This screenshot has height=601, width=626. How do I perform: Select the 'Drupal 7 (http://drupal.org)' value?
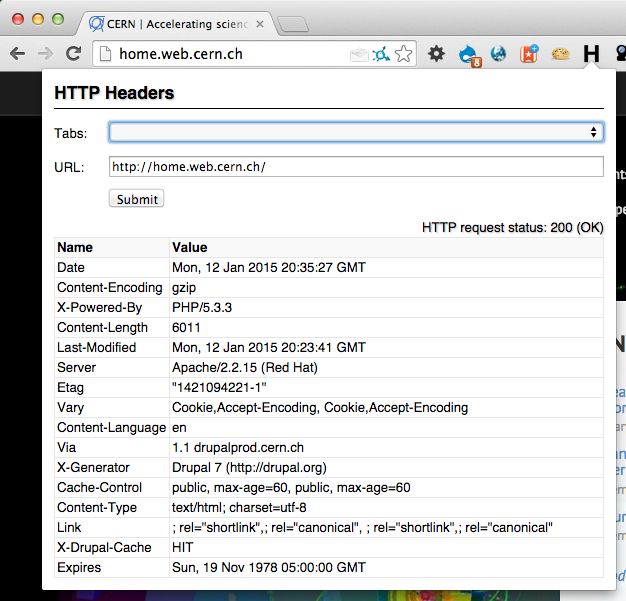click(249, 468)
